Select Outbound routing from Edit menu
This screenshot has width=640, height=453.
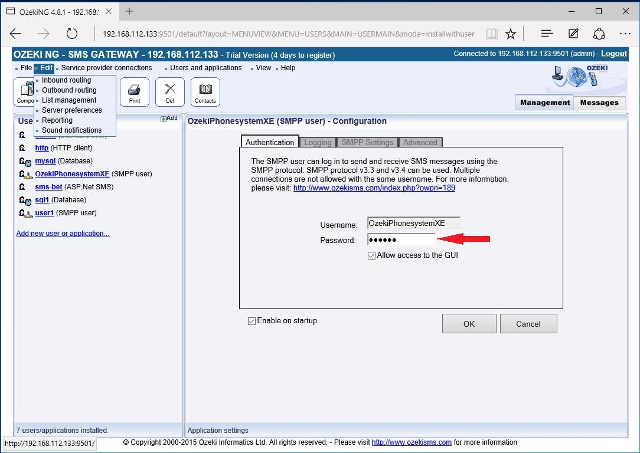[69, 90]
